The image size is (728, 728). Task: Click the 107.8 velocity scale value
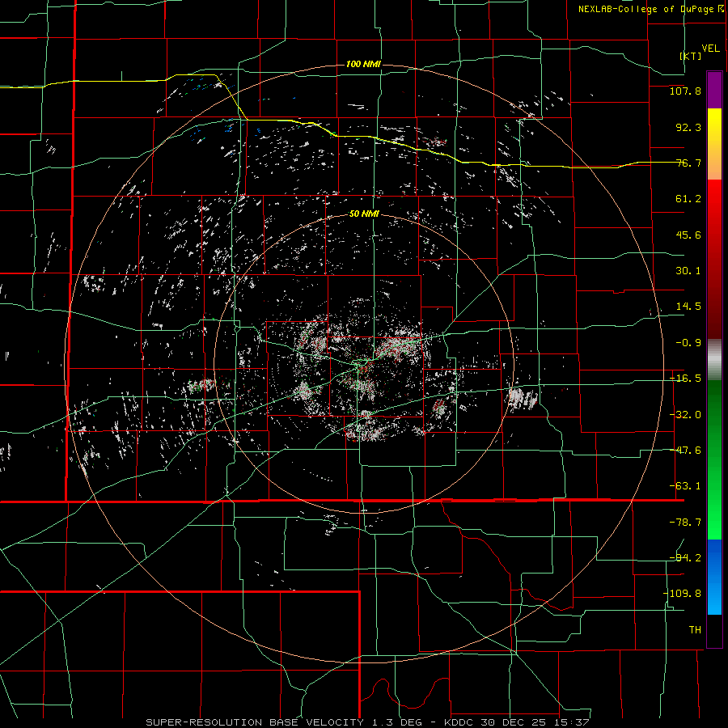685,91
